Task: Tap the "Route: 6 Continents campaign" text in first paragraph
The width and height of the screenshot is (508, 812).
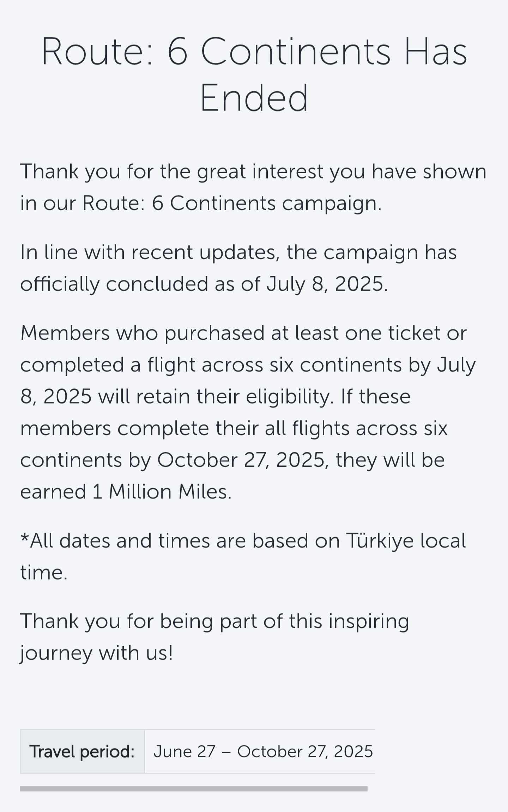Action: point(231,204)
